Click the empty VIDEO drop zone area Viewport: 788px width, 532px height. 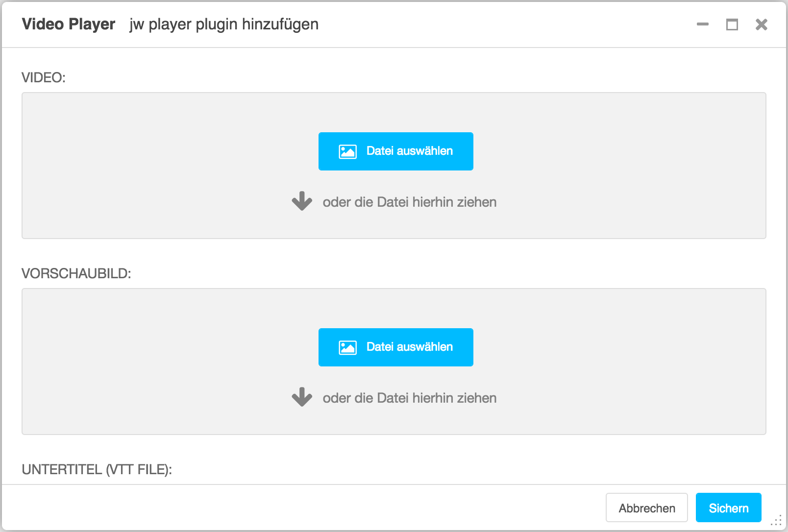coord(147,166)
